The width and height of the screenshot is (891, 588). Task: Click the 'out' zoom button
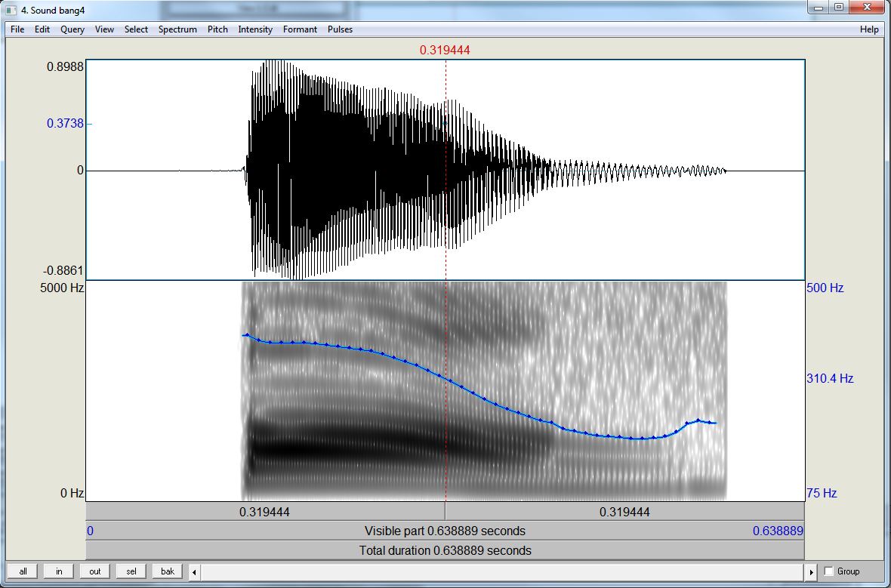(95, 571)
